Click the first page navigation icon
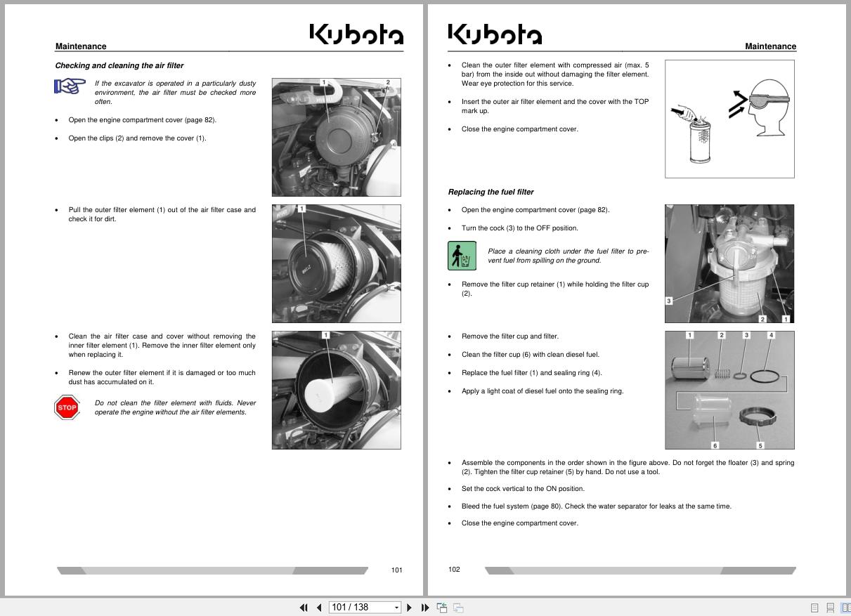 (x=304, y=607)
